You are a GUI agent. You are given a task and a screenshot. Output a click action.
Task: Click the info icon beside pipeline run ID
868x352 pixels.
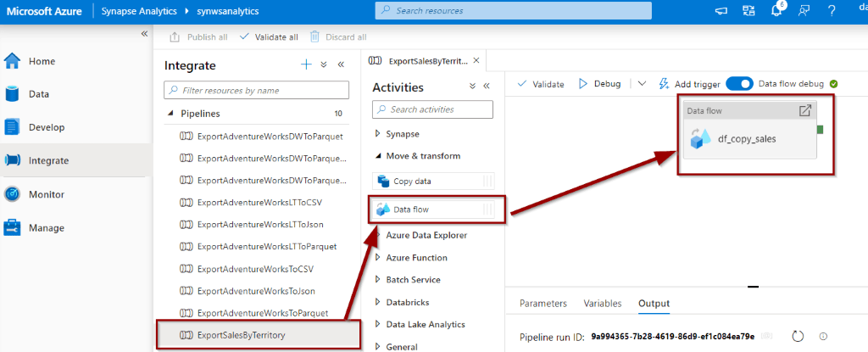pyautogui.click(x=823, y=336)
